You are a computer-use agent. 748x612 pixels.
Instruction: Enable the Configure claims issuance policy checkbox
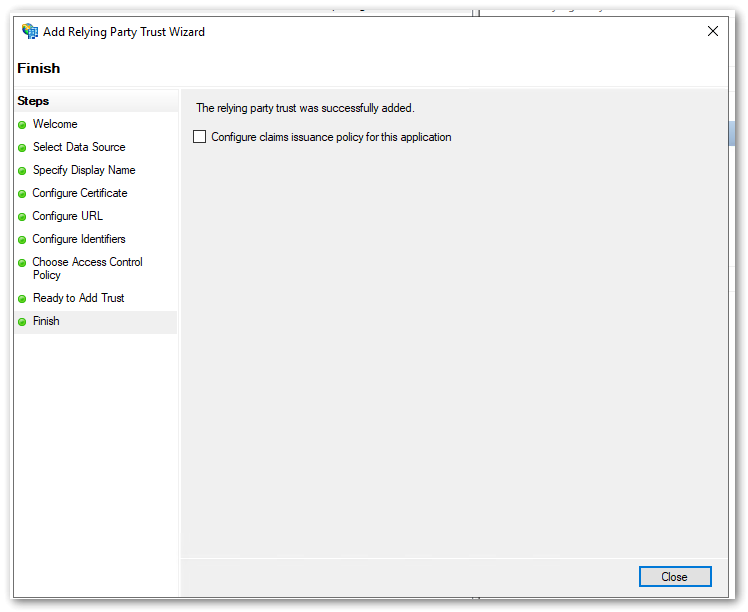tap(200, 137)
